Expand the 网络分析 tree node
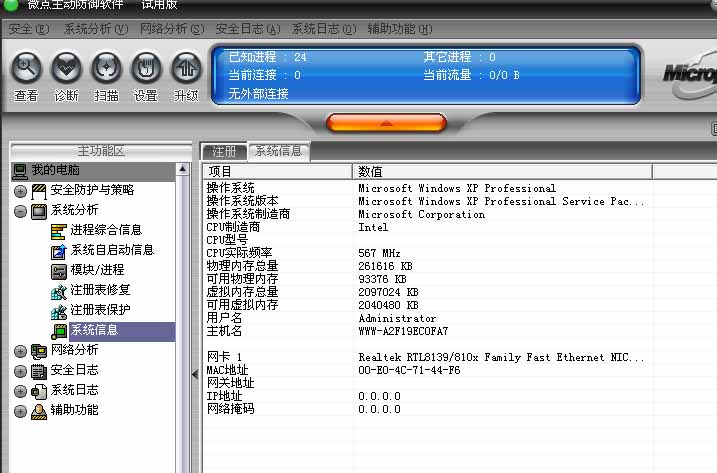Viewport: 717px width, 473px height. (20, 351)
